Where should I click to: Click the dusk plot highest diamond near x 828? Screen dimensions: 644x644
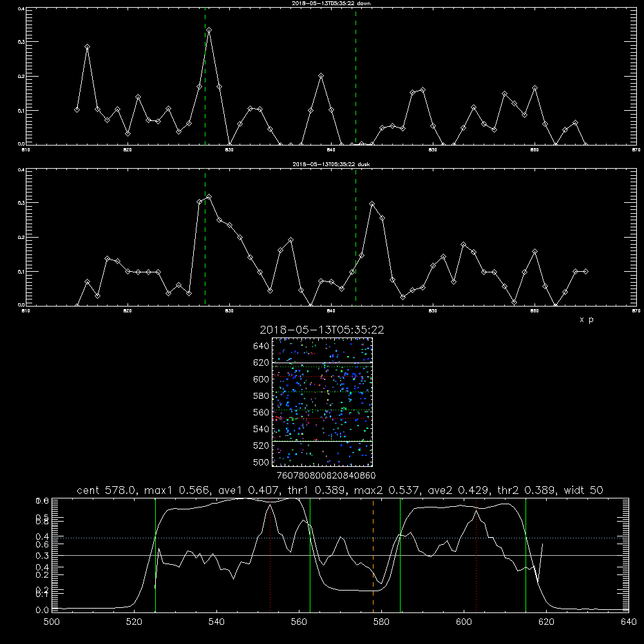(209, 196)
